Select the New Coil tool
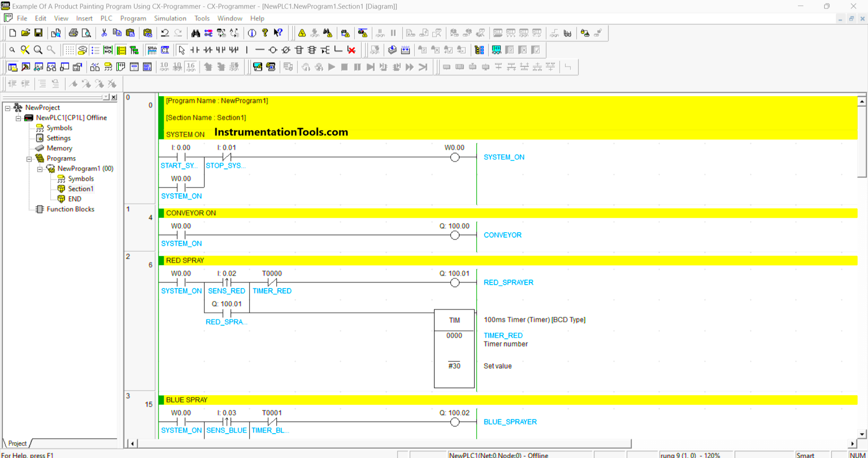The width and height of the screenshot is (868, 458). (272, 50)
